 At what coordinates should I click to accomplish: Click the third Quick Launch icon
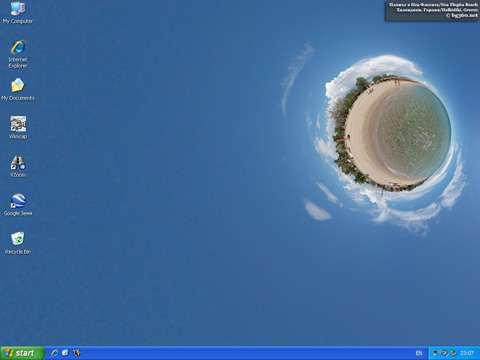(x=76, y=353)
